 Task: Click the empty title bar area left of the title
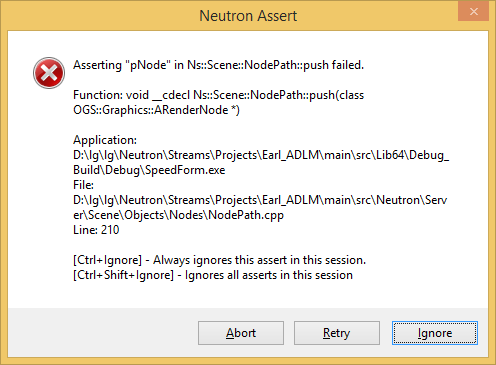[100, 16]
